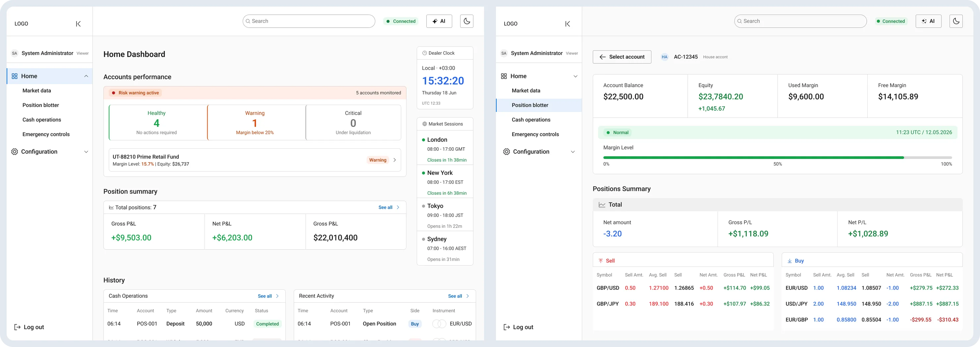Screen dimensions: 980x347
Task: Click the Dealer Clock icon
Action: pos(425,53)
